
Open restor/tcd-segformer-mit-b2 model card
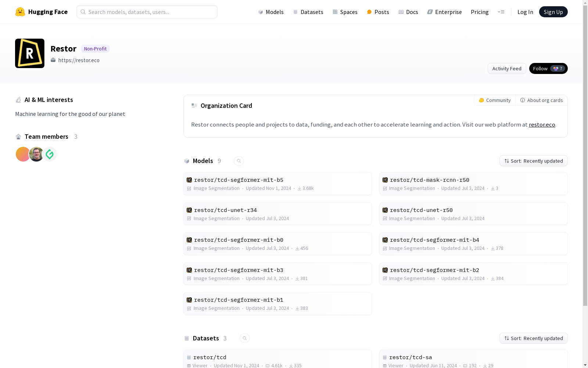click(x=473, y=274)
